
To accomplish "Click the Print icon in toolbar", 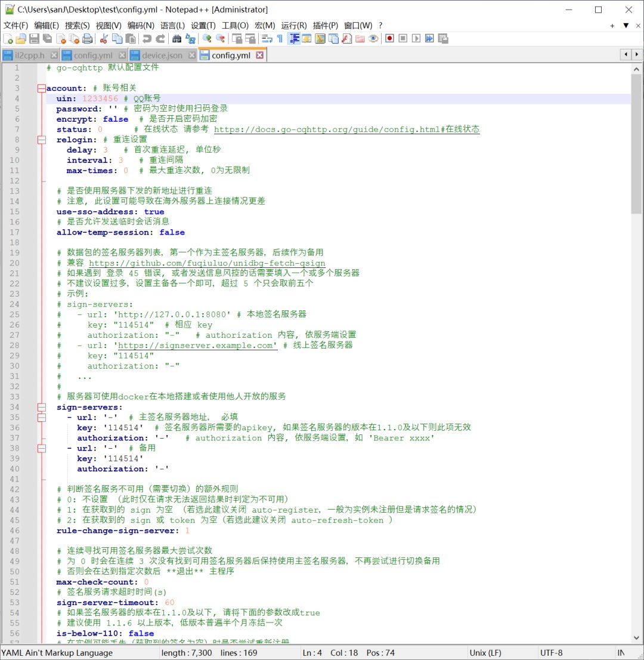I will tap(88, 39).
